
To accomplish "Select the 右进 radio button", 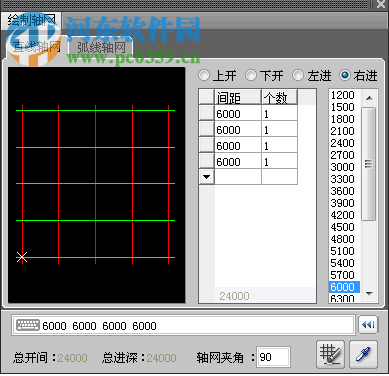I will coord(345,75).
